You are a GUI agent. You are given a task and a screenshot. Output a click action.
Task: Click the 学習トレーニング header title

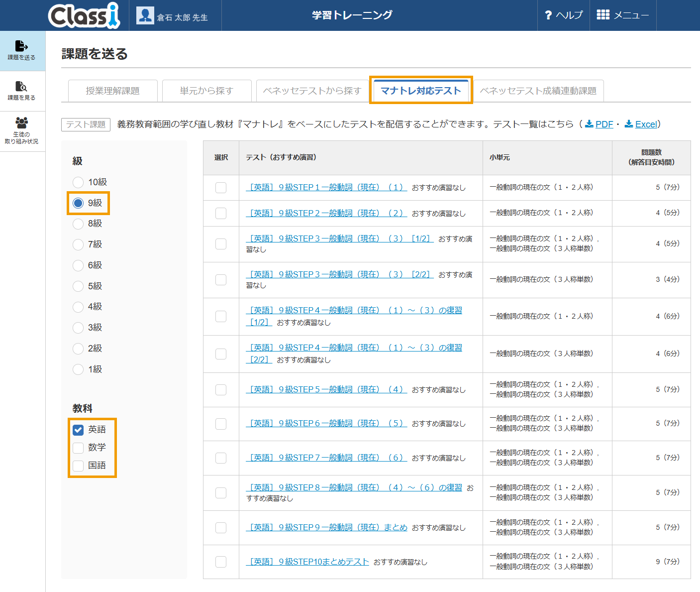pyautogui.click(x=352, y=15)
